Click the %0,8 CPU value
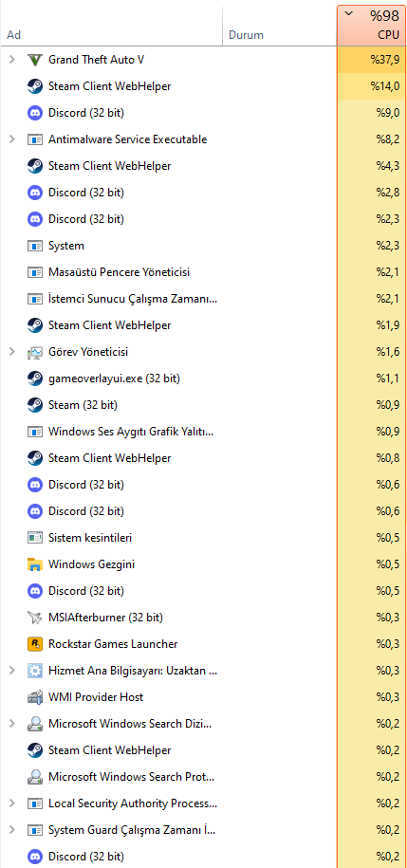The height and width of the screenshot is (868, 407). 388,458
